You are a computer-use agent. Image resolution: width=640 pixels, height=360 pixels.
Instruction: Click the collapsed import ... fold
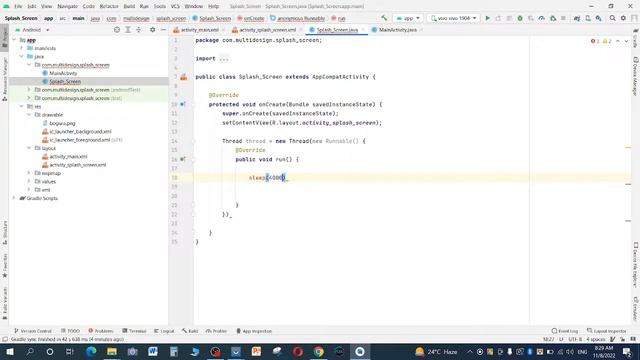pyautogui.click(x=224, y=59)
